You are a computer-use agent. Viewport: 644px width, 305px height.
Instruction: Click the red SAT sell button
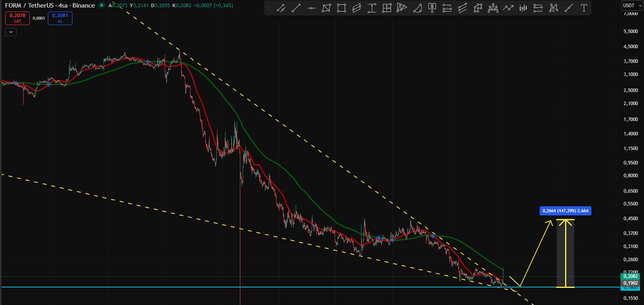[17, 18]
